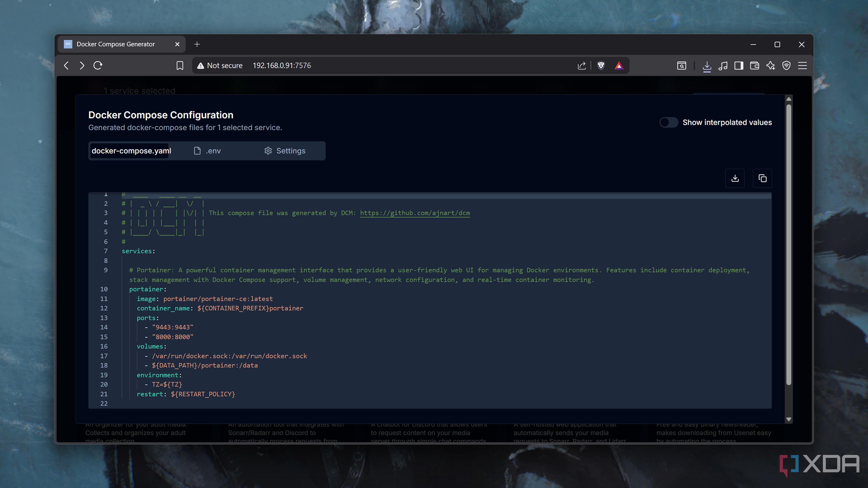
Task: Open Brave VPN shield icon
Action: (x=786, y=65)
